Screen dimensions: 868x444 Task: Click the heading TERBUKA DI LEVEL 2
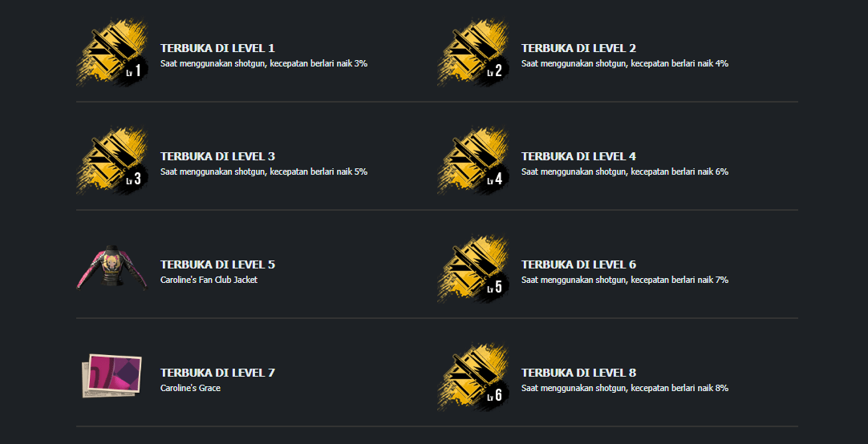tap(578, 48)
